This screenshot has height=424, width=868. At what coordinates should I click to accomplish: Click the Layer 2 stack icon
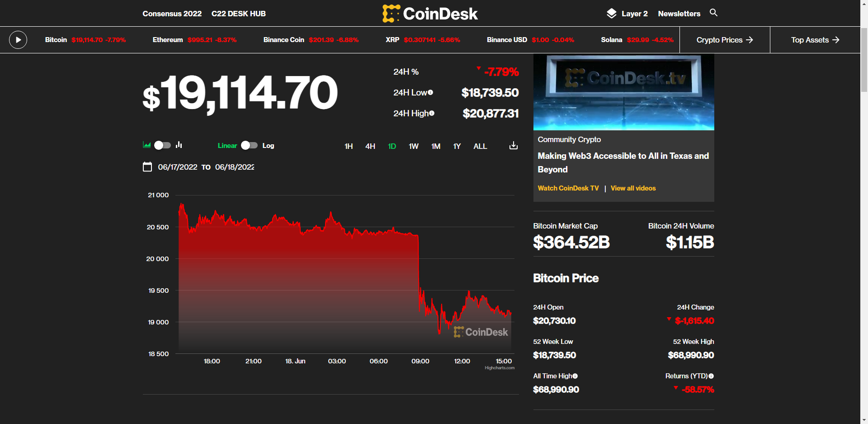(611, 14)
